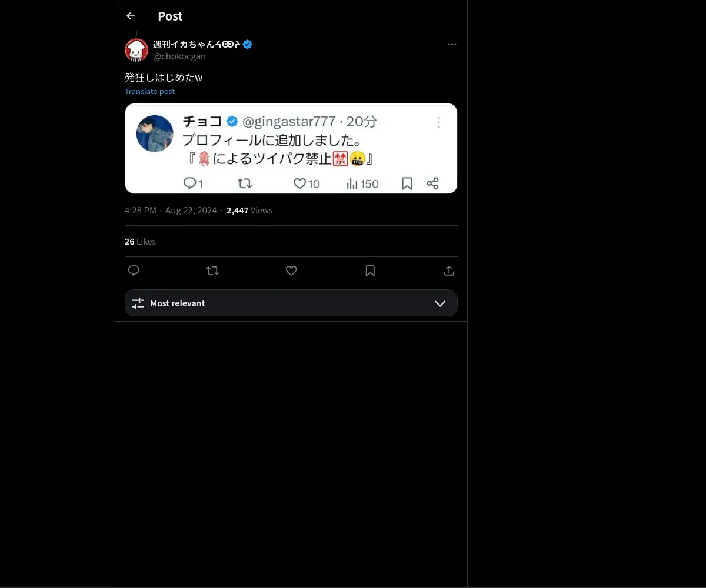The image size is (706, 588).
Task: Click the back arrow icon
Action: (131, 16)
